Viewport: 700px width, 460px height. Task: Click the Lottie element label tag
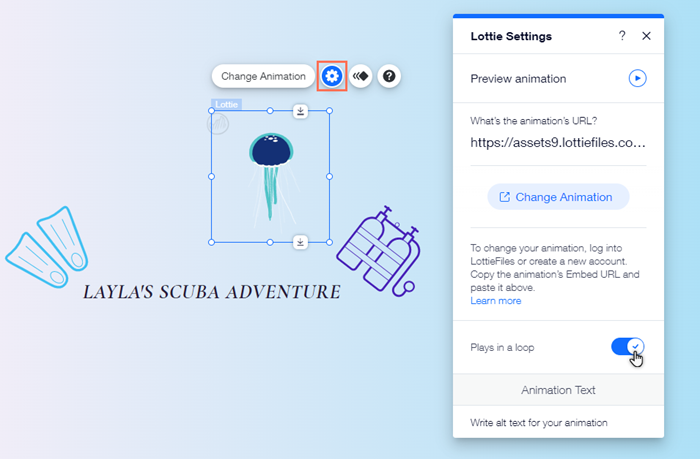click(x=226, y=105)
